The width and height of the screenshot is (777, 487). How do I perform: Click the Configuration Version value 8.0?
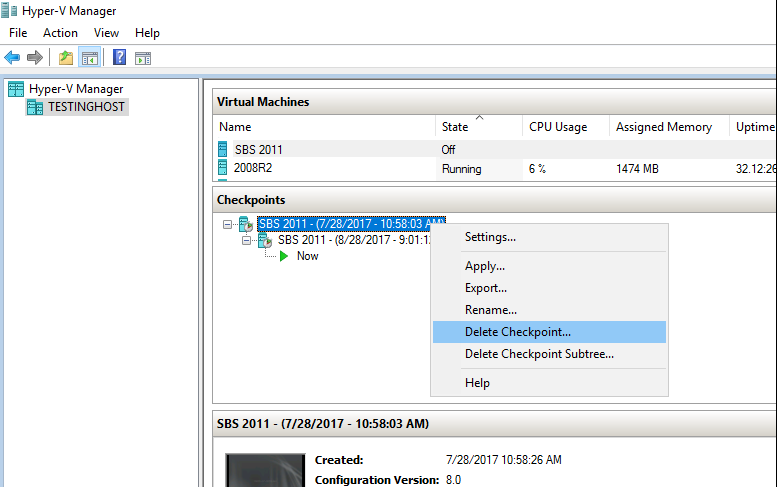coord(453,480)
